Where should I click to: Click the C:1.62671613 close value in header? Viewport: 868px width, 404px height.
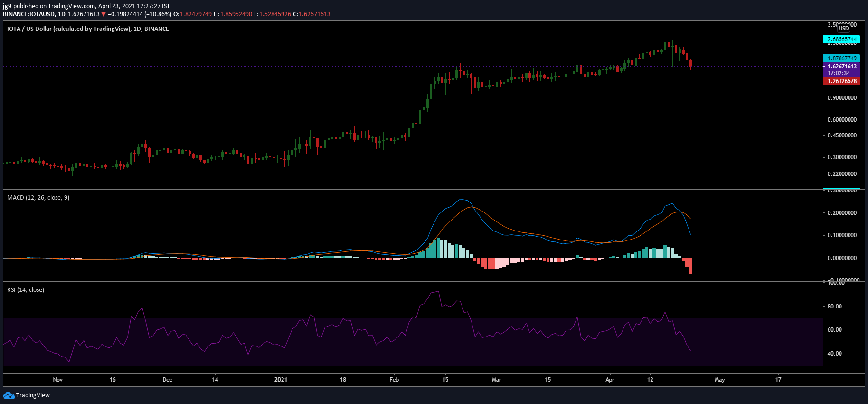[x=311, y=14]
